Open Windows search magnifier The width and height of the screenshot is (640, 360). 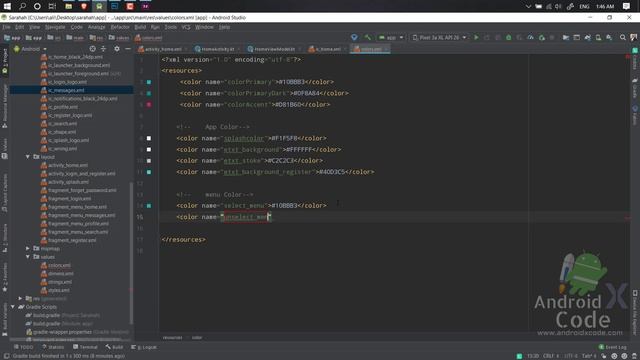[22, 6]
